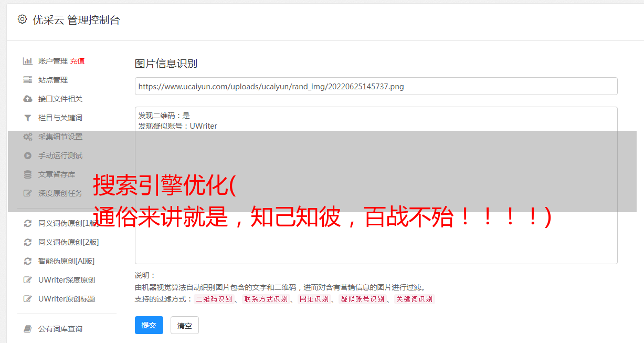This screenshot has width=644, height=343.
Task: Submit with the blue 提交 button
Action: [149, 325]
